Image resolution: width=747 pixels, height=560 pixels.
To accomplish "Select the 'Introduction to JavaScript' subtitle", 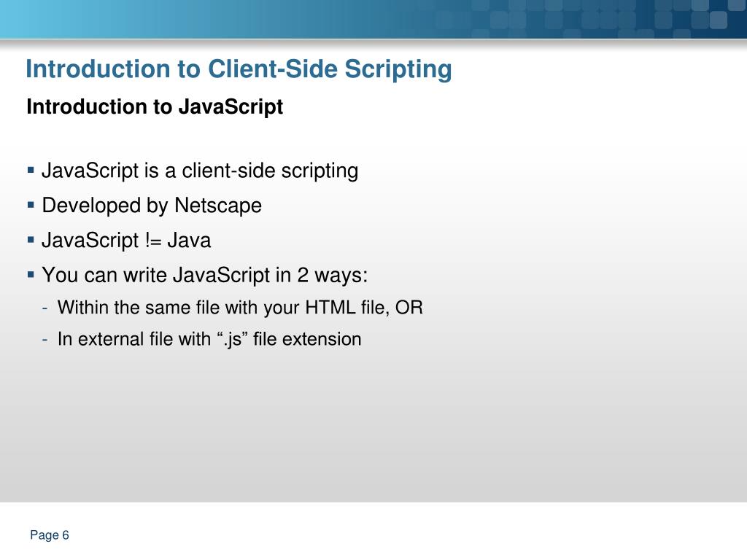I will [x=155, y=106].
